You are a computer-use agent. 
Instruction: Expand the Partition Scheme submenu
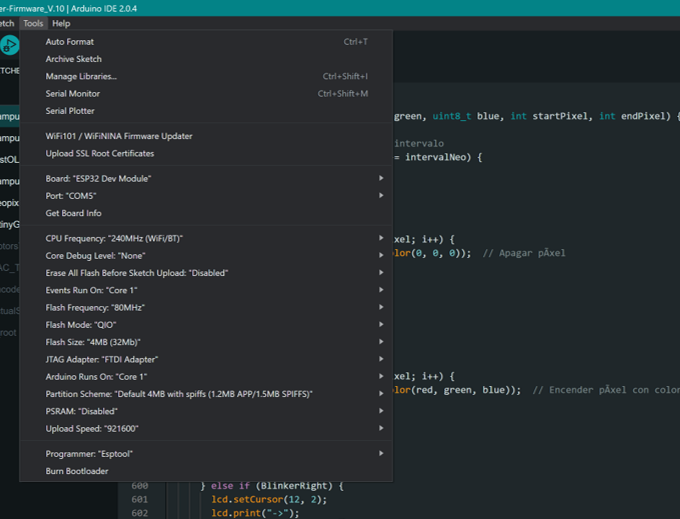click(x=206, y=394)
